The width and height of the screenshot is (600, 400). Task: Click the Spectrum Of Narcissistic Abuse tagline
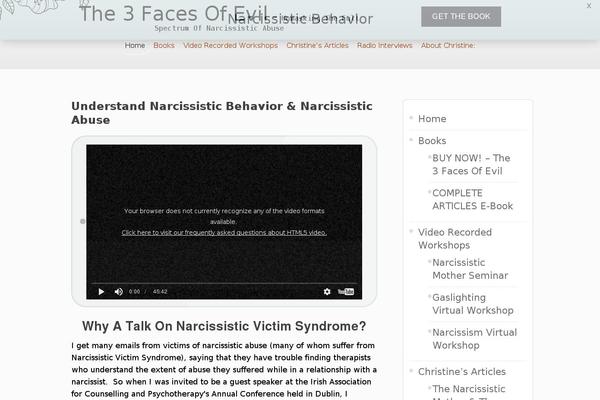(219, 28)
